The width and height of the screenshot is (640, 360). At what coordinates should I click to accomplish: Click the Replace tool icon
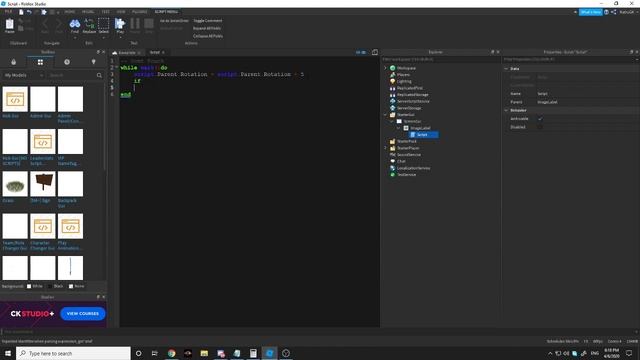point(89,24)
